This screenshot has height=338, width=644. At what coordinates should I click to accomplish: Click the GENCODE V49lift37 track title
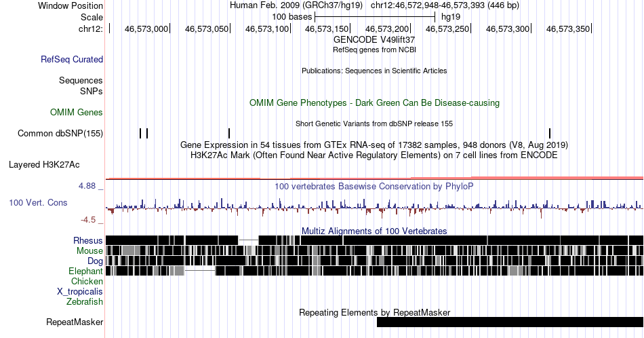[374, 40]
